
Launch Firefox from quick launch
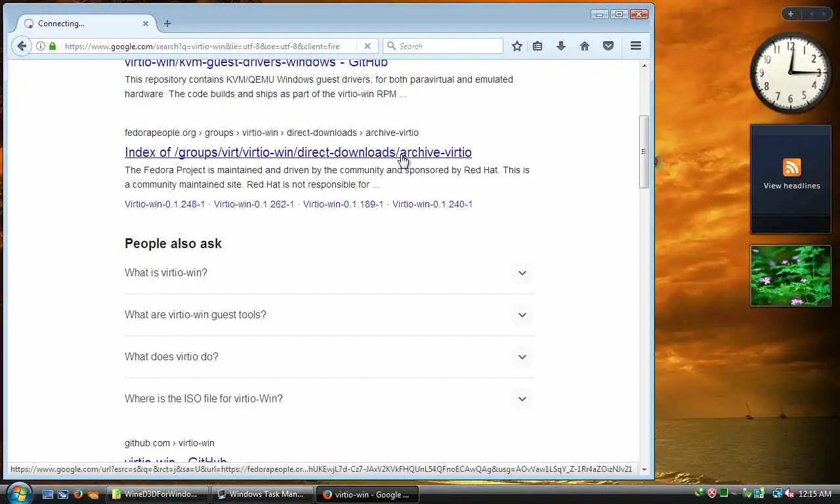[78, 494]
